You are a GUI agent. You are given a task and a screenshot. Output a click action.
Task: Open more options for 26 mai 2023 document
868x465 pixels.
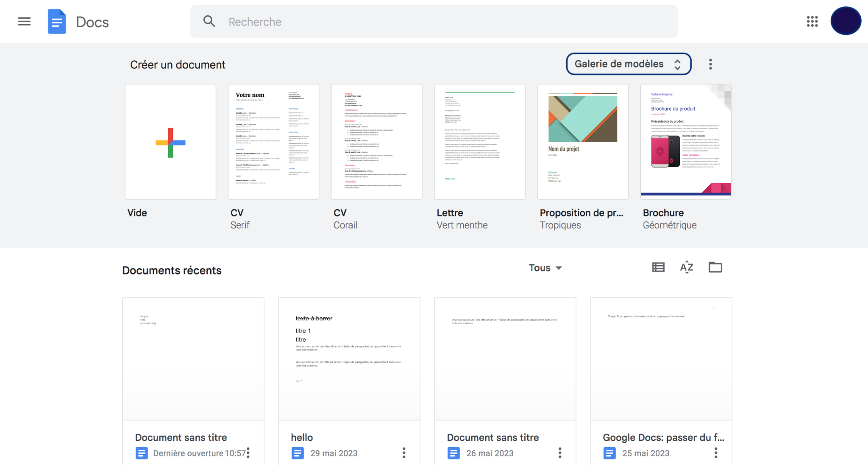[560, 453]
